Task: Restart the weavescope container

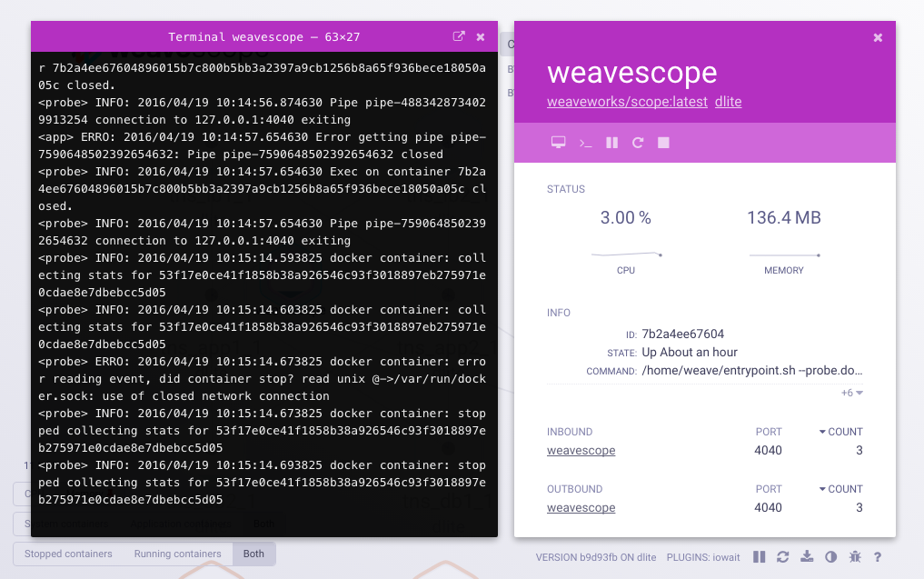Action: (637, 142)
